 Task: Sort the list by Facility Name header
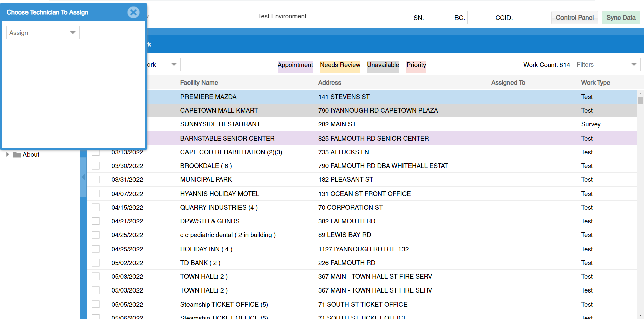point(199,82)
